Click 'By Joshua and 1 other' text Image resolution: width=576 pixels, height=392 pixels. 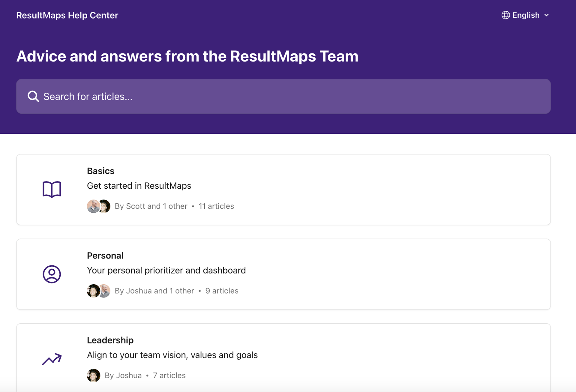154,291
